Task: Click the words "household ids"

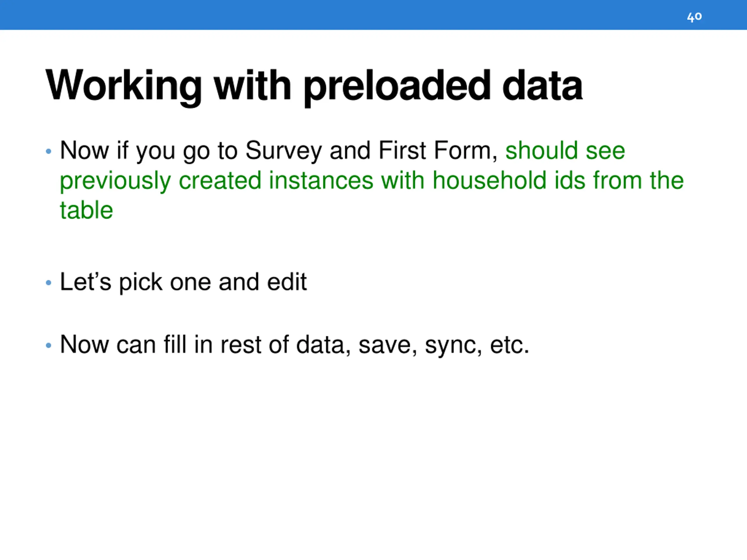Action: [x=509, y=180]
